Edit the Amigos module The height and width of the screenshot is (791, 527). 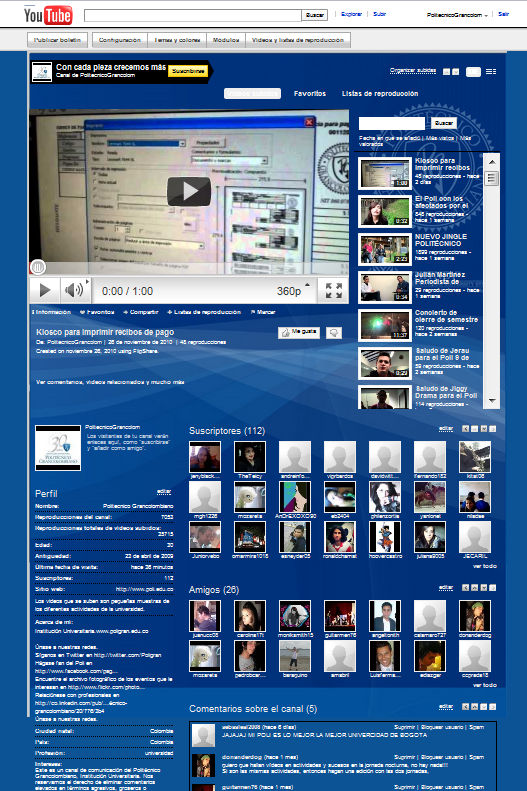click(446, 588)
